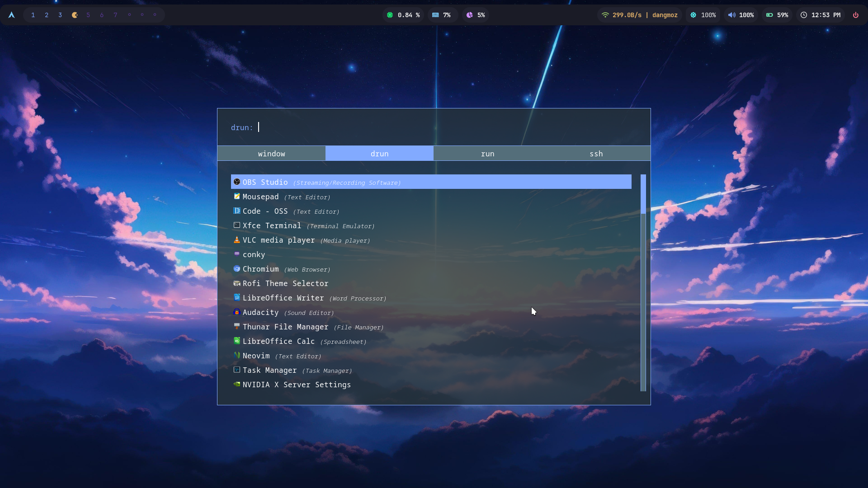Click the VLC media player cone icon

click(x=236, y=240)
